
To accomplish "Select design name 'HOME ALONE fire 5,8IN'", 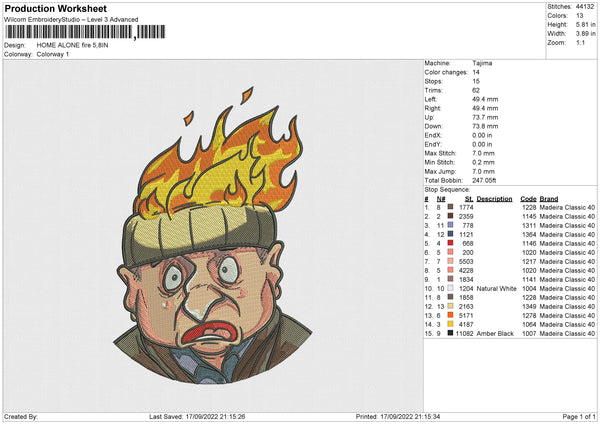I will coord(72,45).
